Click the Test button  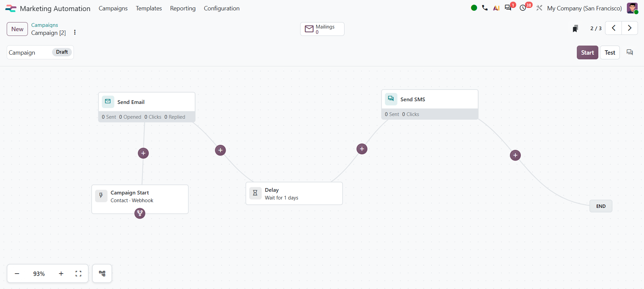click(610, 53)
